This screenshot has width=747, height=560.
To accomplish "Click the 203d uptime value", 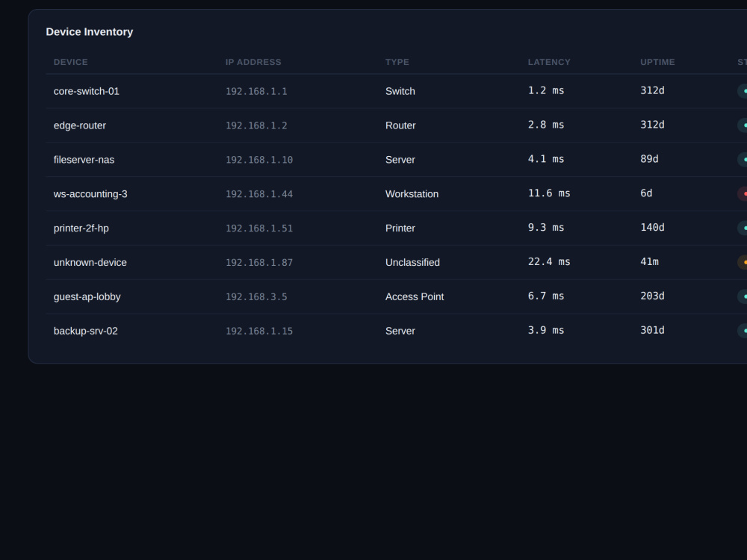I will (x=652, y=296).
